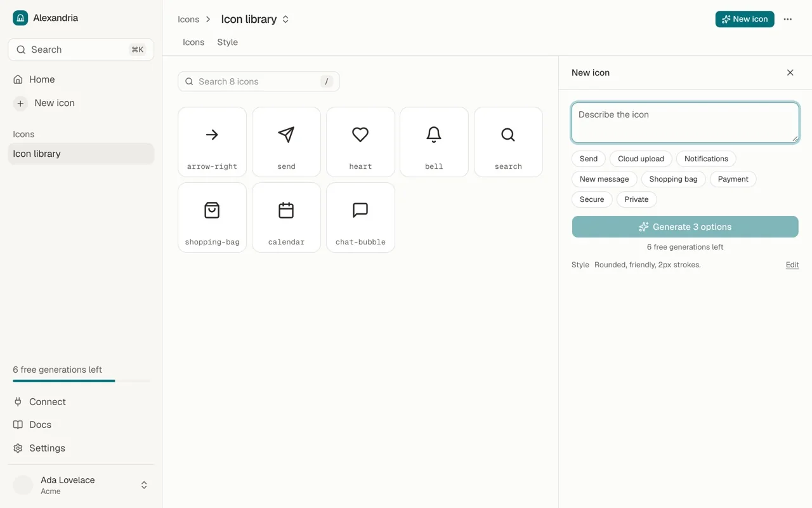
Task: Close the New icon panel
Action: tap(790, 72)
